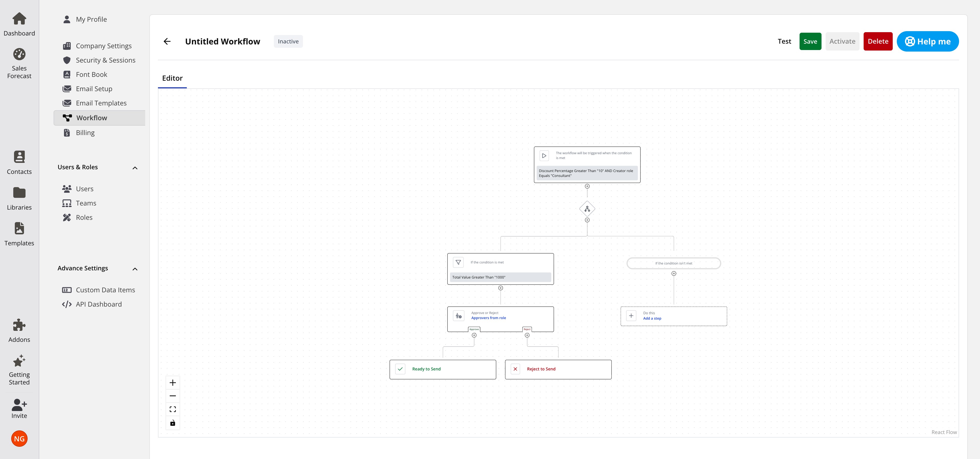This screenshot has width=980, height=459.
Task: Click plus connector below Approve label
Action: (x=474, y=335)
